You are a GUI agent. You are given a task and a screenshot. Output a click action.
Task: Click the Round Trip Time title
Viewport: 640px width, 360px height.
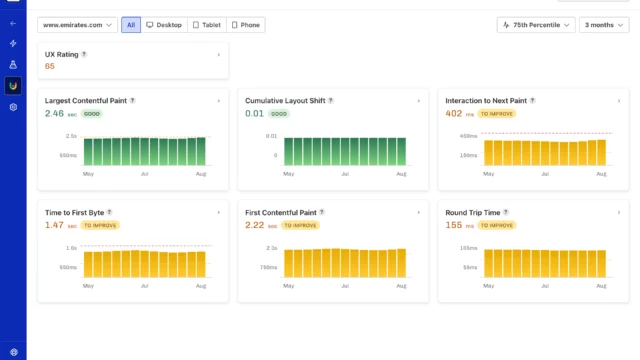tap(473, 212)
